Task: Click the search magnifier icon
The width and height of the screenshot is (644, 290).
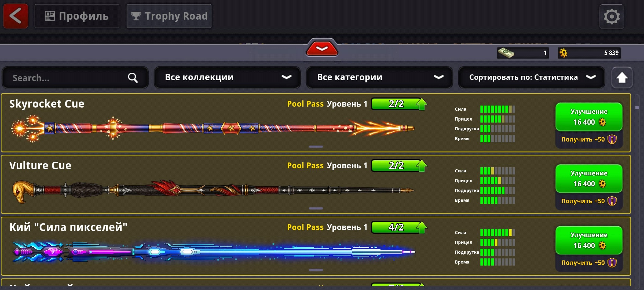Action: pos(133,78)
